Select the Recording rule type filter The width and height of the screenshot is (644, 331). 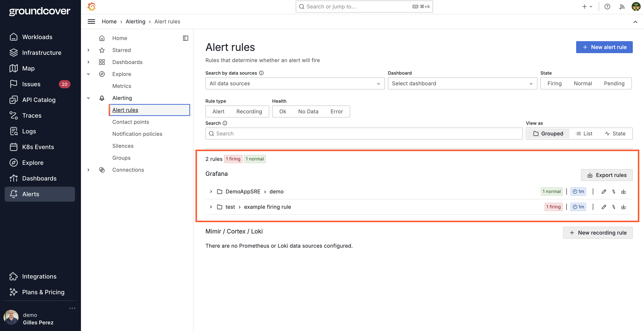tap(249, 111)
